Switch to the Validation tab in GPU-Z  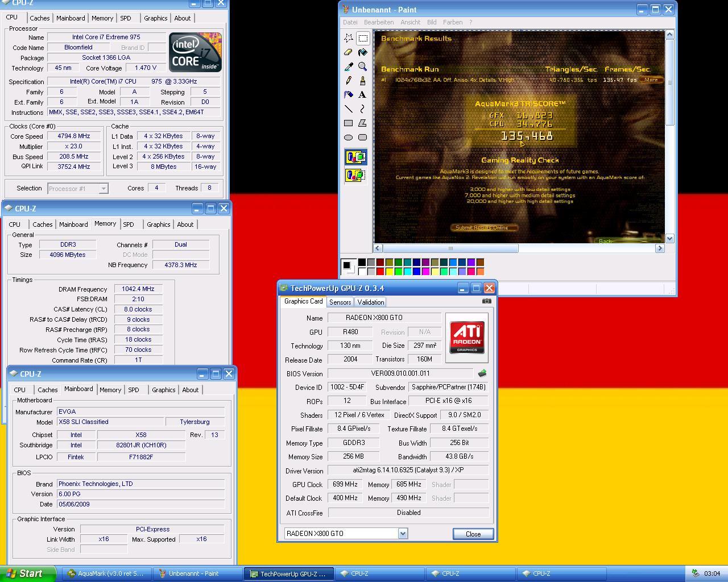pos(371,302)
